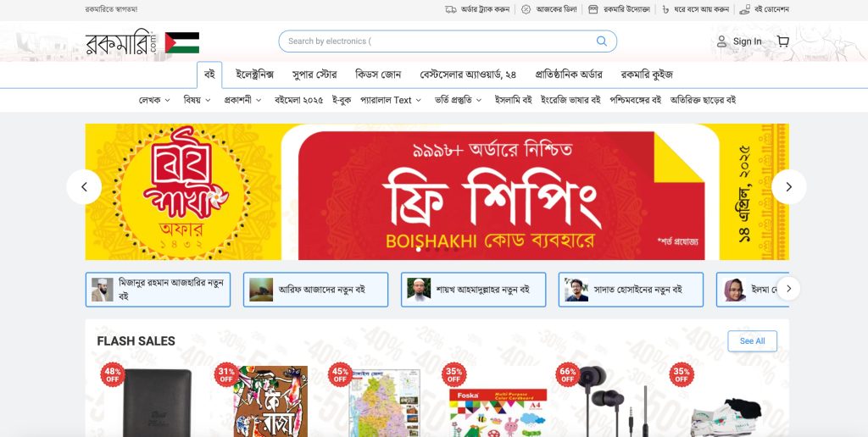Click the Palestine flag icon

pyautogui.click(x=182, y=42)
